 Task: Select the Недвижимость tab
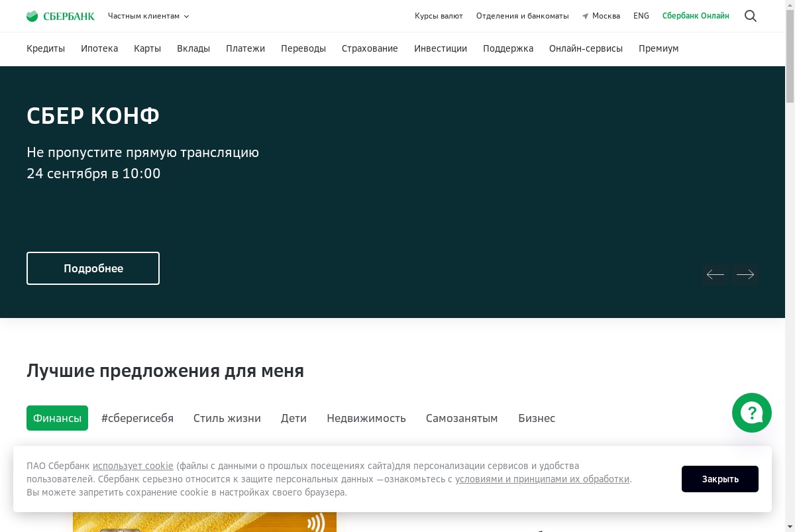(x=366, y=418)
